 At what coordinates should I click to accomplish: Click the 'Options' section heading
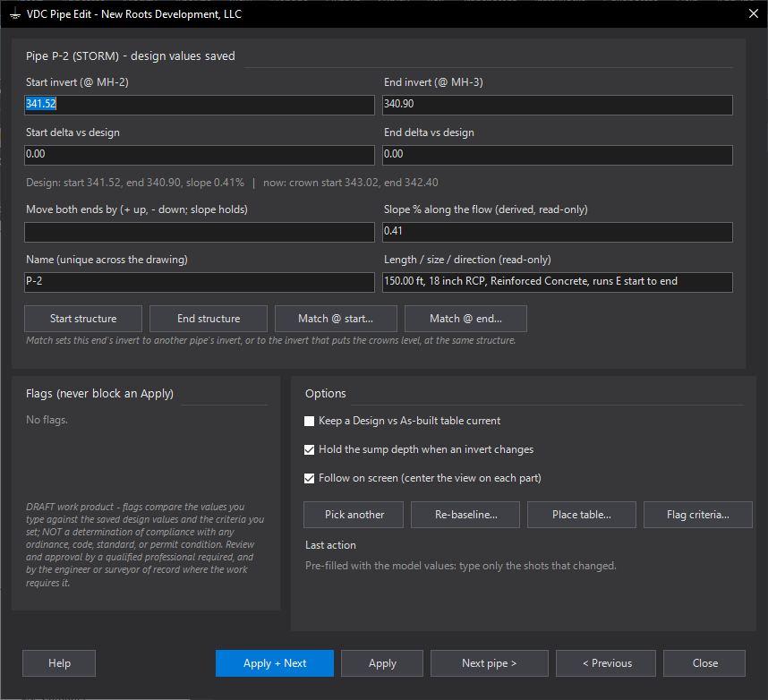tap(325, 394)
